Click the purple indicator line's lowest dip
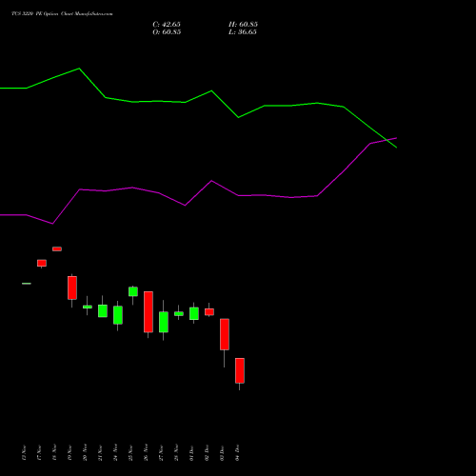This screenshot has width=476, height=476. pos(52,224)
